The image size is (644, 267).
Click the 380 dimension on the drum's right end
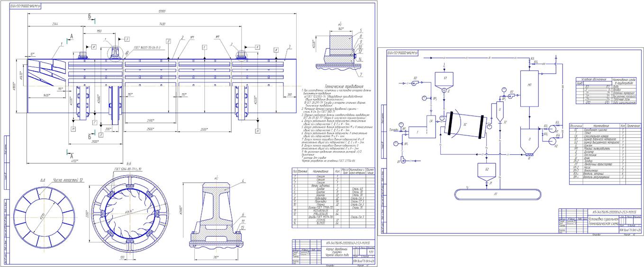coord(289,94)
